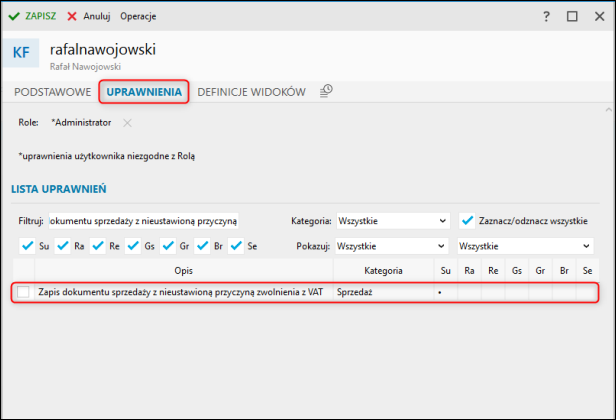Select the UPRAWNIENIA tab
The height and width of the screenshot is (420, 616).
coord(144,92)
